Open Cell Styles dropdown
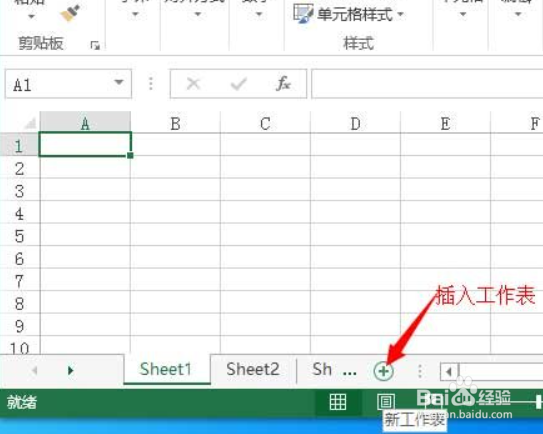The image size is (543, 434). tap(349, 14)
